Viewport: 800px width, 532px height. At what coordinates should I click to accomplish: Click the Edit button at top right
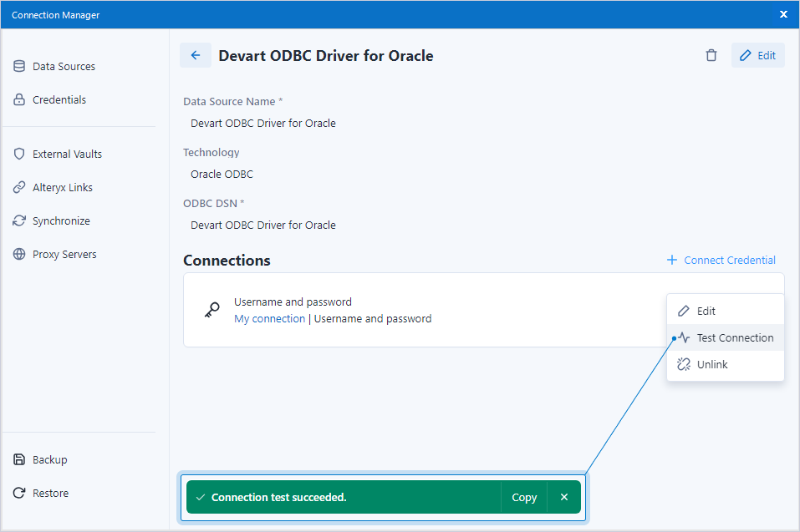(x=757, y=56)
